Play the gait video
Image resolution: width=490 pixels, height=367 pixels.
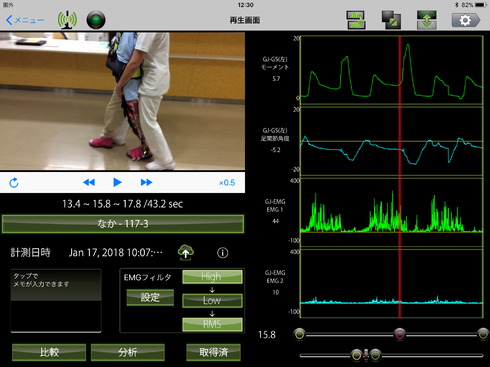click(117, 182)
